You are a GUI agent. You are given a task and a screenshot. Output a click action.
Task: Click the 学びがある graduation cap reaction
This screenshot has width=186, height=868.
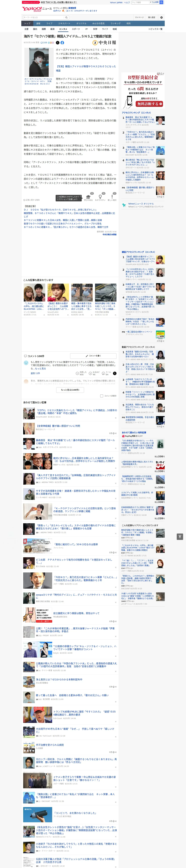[x=89, y=197]
